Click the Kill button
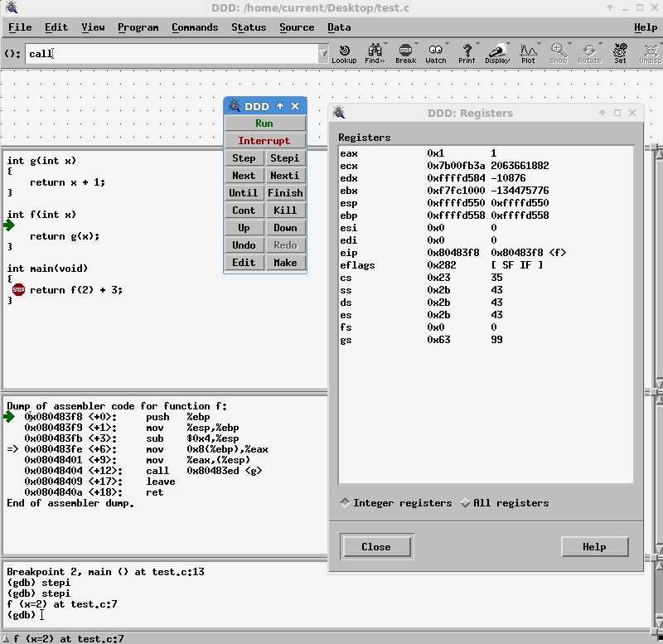Image resolution: width=663 pixels, height=644 pixels. coord(285,211)
